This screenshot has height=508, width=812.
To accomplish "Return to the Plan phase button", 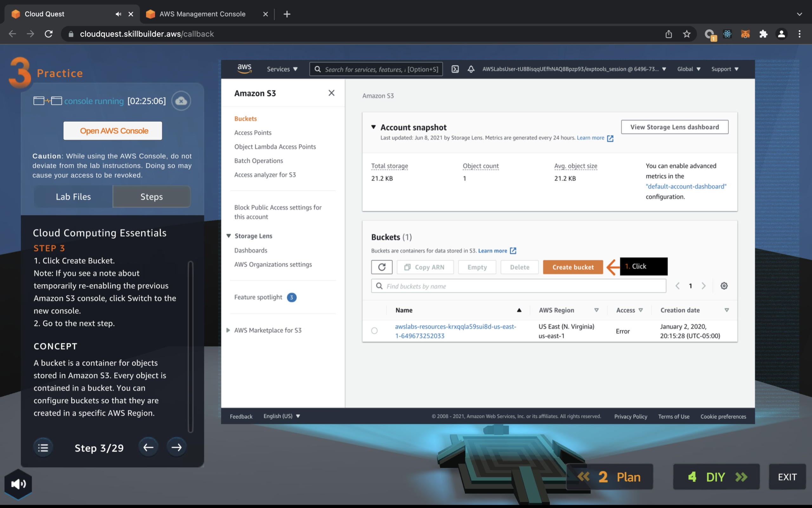I will coord(609,477).
